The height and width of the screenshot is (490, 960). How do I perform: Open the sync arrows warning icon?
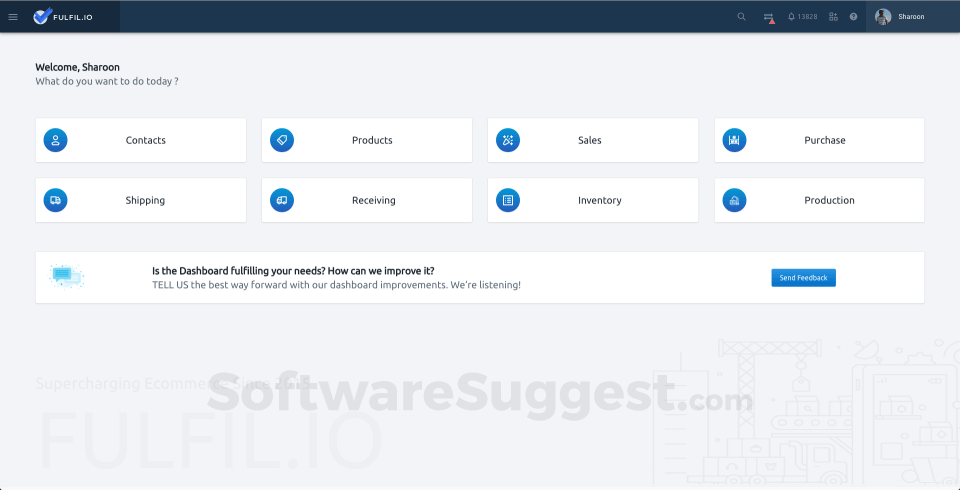[769, 18]
